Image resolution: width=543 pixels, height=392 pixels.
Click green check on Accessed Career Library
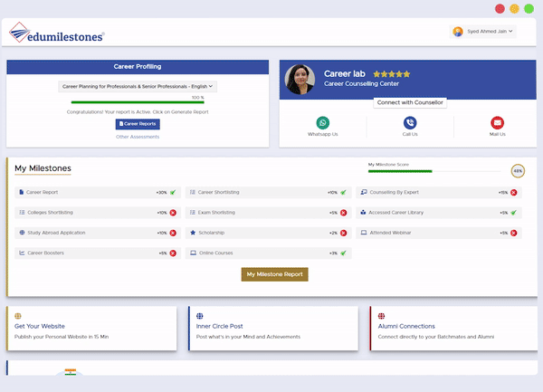(x=513, y=213)
